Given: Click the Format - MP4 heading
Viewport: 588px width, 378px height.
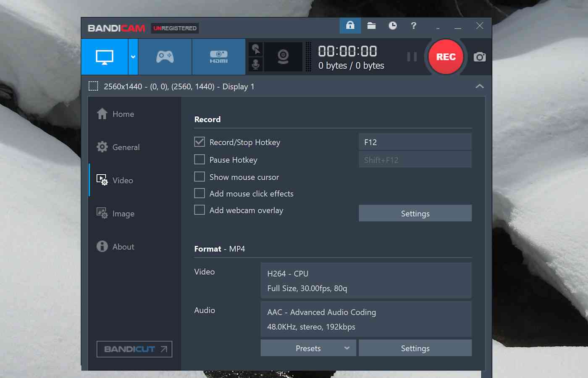Looking at the screenshot, I should click(220, 249).
